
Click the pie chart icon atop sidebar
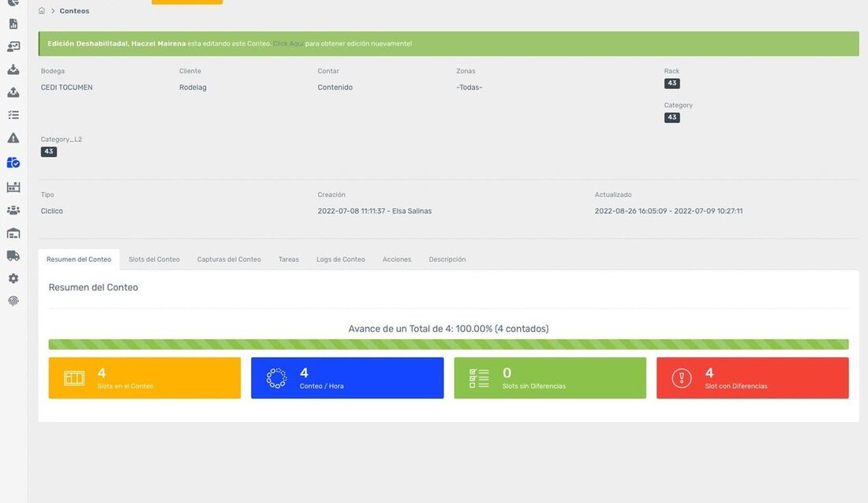13,3
